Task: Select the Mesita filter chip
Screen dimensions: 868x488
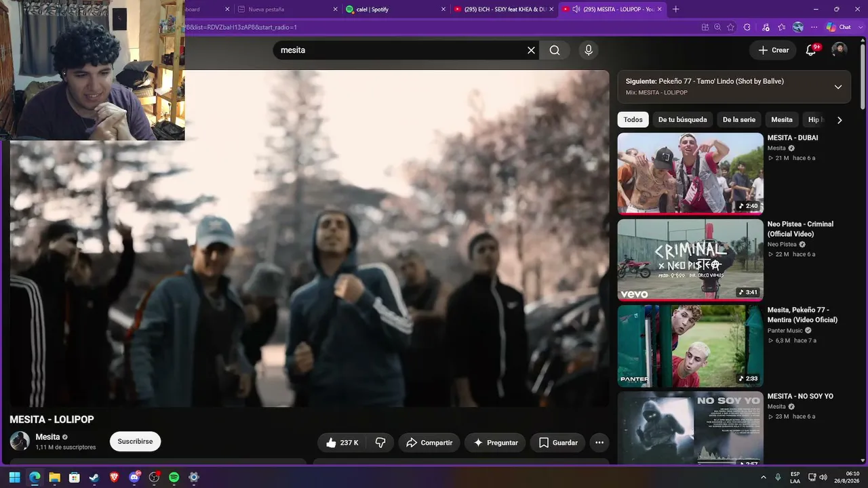Action: click(781, 120)
